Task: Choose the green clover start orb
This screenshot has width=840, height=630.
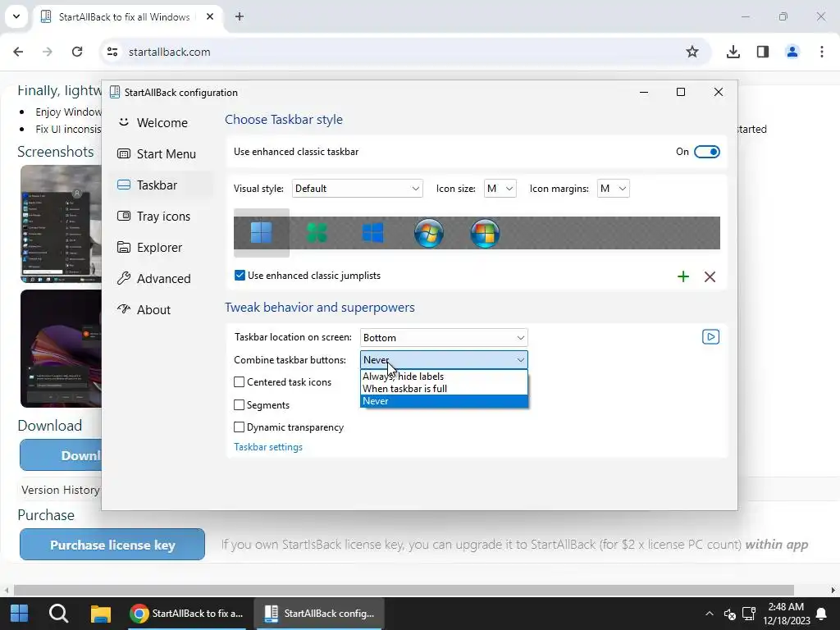Action: coord(317,232)
